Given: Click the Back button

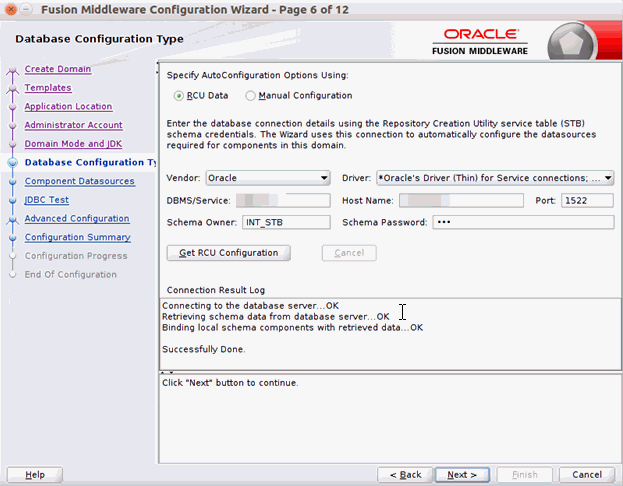Looking at the screenshot, I should click(405, 474).
